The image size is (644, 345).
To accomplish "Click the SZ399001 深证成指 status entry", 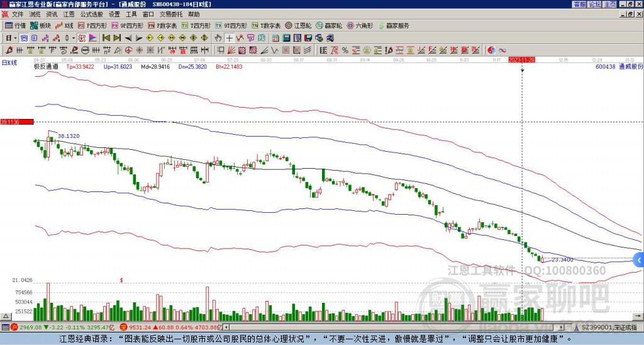I will click(x=609, y=327).
